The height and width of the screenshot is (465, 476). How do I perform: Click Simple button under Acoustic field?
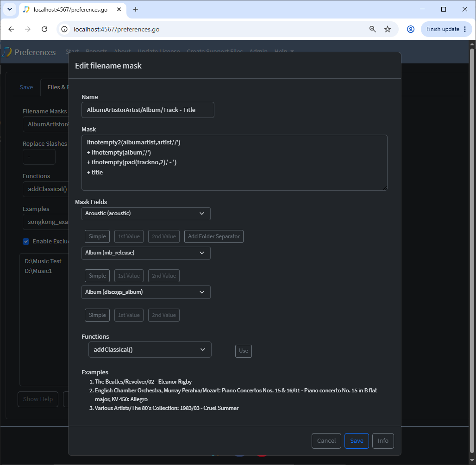click(x=97, y=236)
